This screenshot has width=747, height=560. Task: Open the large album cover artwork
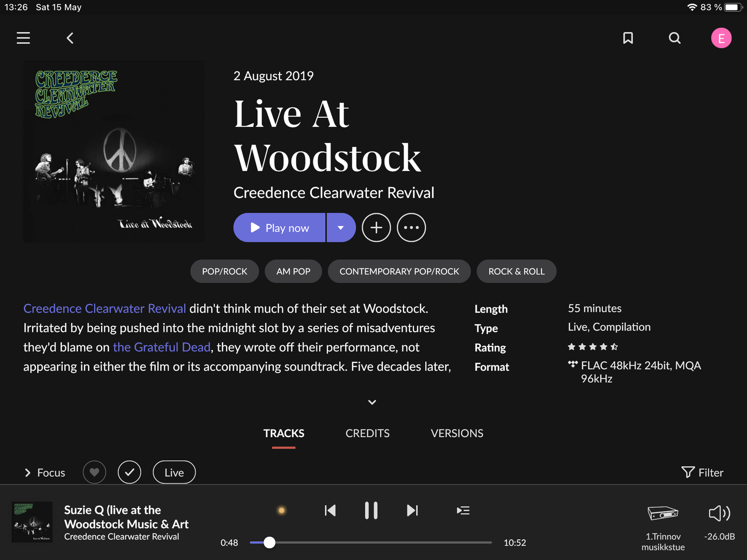(x=114, y=151)
